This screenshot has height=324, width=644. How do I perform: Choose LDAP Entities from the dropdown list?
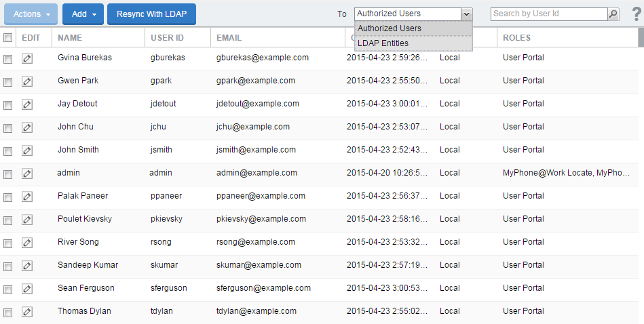pos(413,43)
